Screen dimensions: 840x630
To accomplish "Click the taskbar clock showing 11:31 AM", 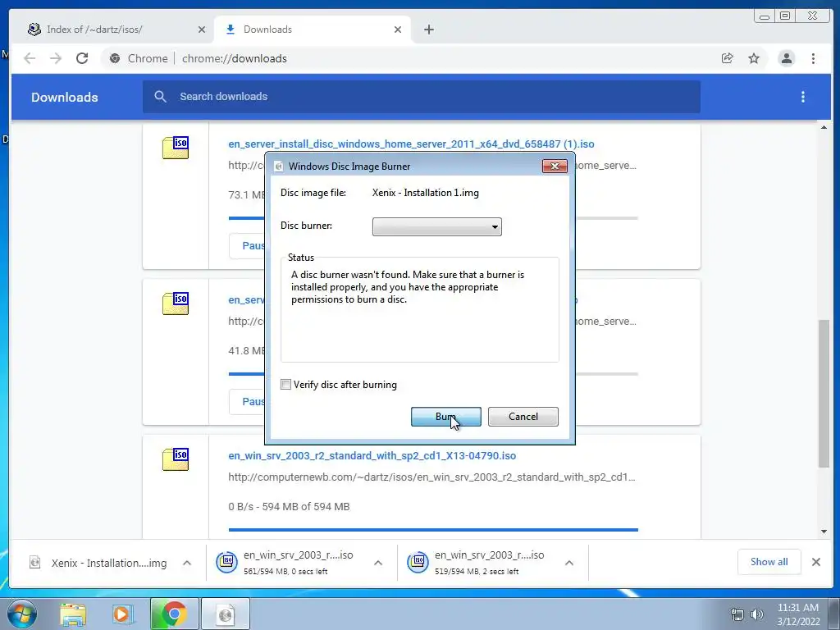I will coord(797,614).
